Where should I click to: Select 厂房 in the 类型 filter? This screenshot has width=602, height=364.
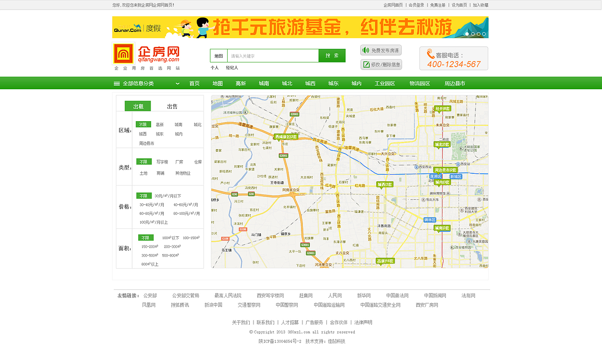(x=179, y=162)
